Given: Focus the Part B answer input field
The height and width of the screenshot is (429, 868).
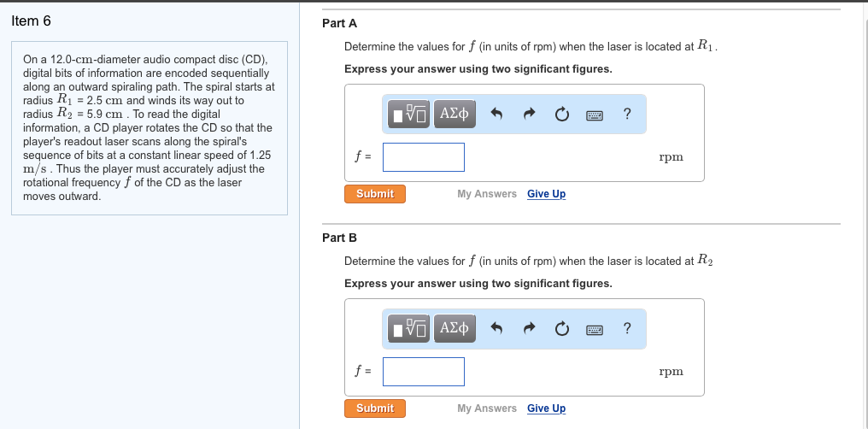Looking at the screenshot, I should (x=424, y=372).
